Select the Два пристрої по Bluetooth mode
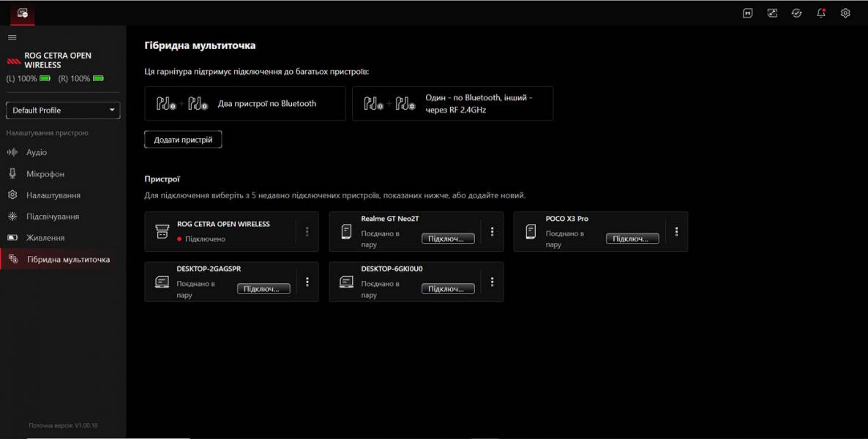 click(x=244, y=103)
